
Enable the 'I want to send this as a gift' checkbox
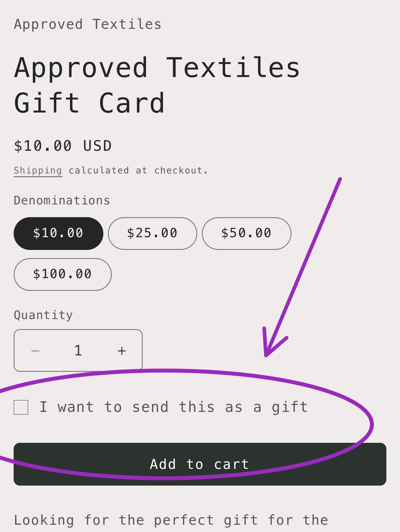[20, 407]
